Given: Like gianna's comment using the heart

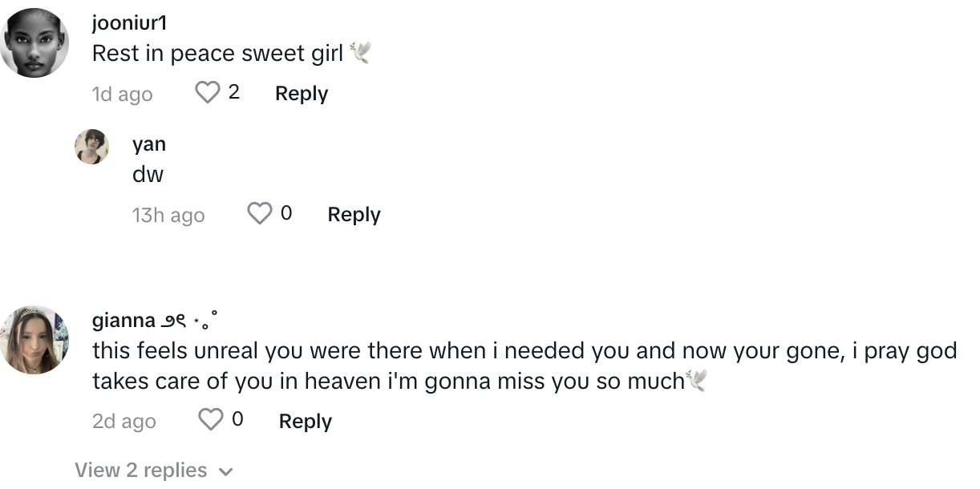Looking at the screenshot, I should pyautogui.click(x=211, y=420).
